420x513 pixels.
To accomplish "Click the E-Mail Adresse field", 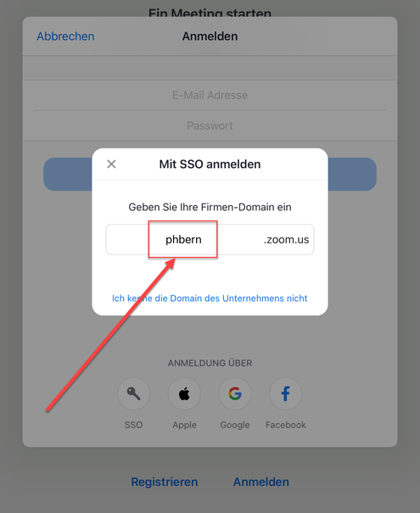I will (210, 95).
